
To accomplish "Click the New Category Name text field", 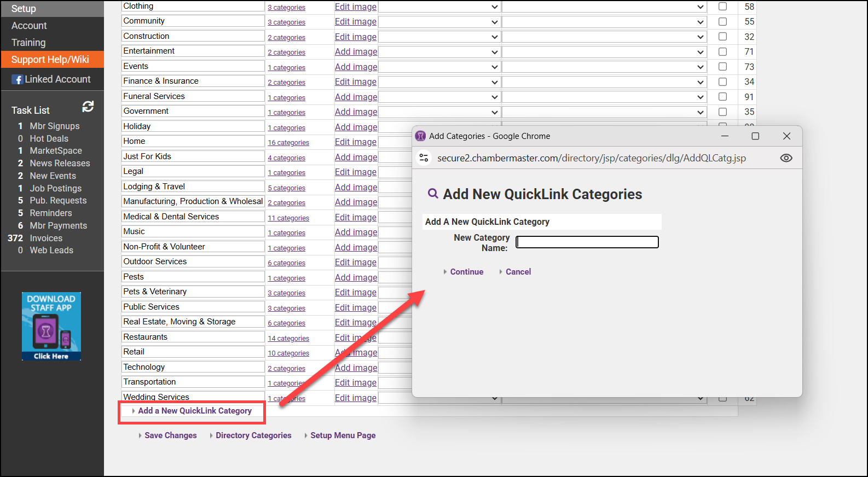I will coord(587,242).
